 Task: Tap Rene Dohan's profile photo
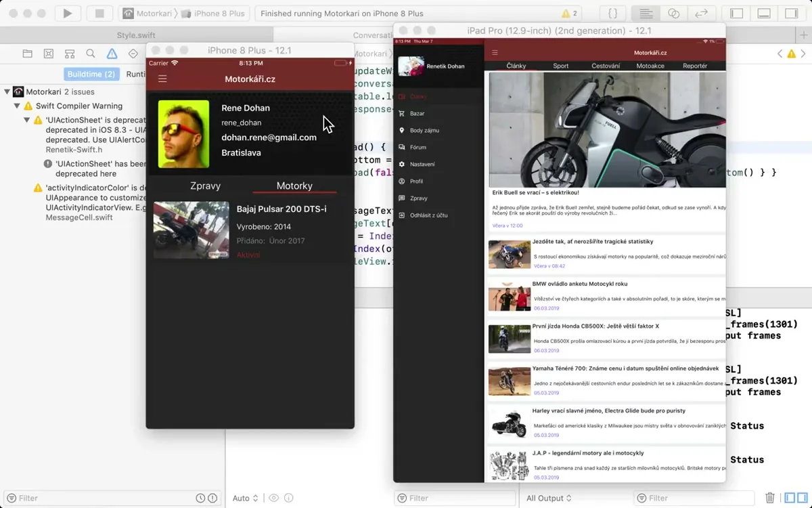pos(184,134)
